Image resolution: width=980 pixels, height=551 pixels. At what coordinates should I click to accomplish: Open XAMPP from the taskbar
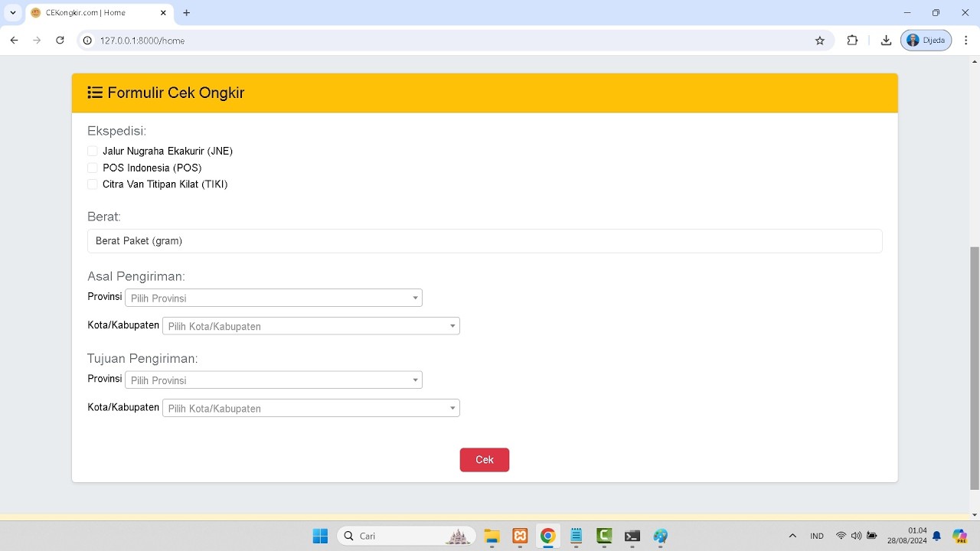[x=520, y=536]
